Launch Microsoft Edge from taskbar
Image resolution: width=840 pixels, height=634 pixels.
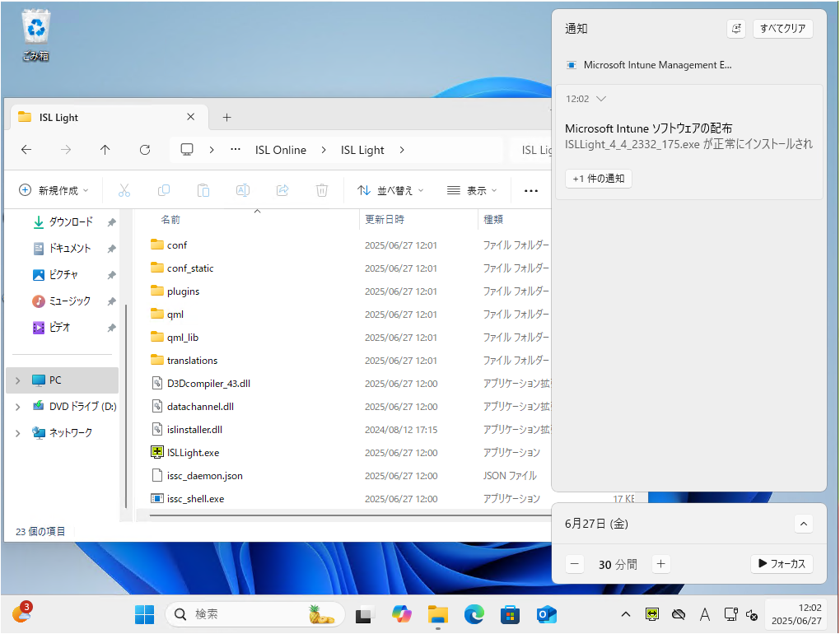[x=474, y=614]
